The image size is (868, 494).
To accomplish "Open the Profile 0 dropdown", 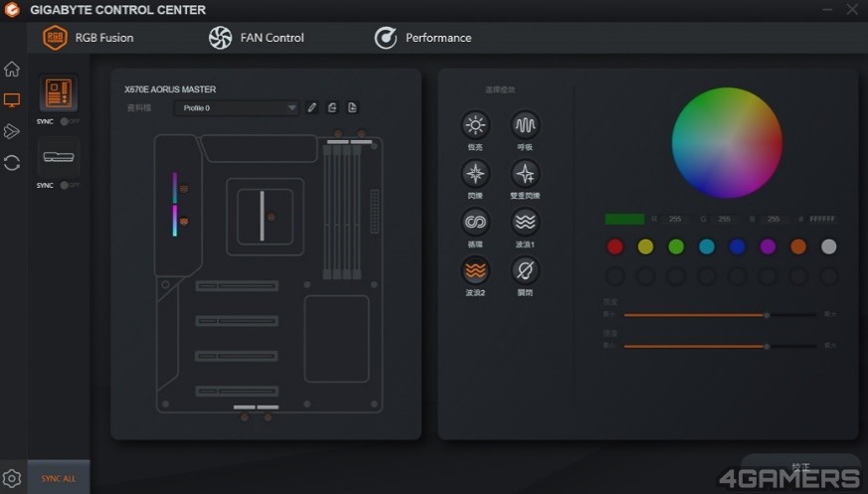I will pos(237,108).
